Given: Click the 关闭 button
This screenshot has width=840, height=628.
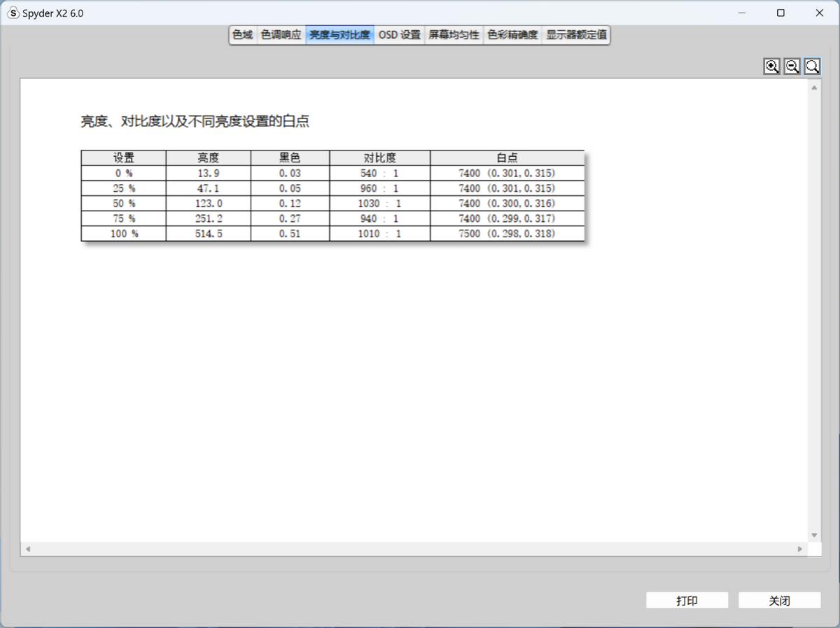Looking at the screenshot, I should 779,601.
